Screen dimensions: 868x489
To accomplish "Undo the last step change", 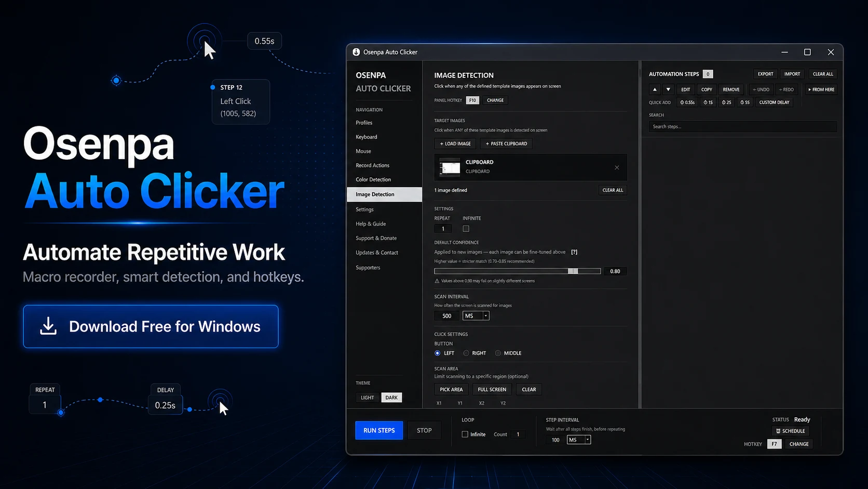I will [x=760, y=89].
